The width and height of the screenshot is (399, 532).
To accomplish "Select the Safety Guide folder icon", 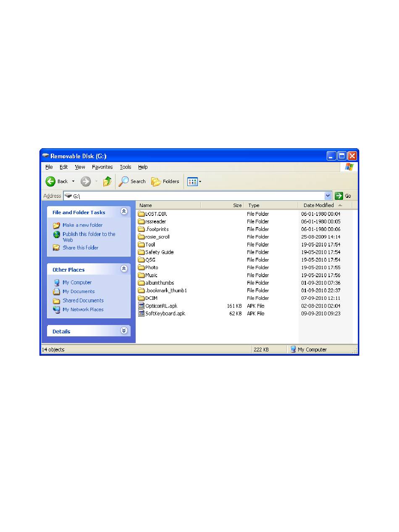I will point(141,252).
